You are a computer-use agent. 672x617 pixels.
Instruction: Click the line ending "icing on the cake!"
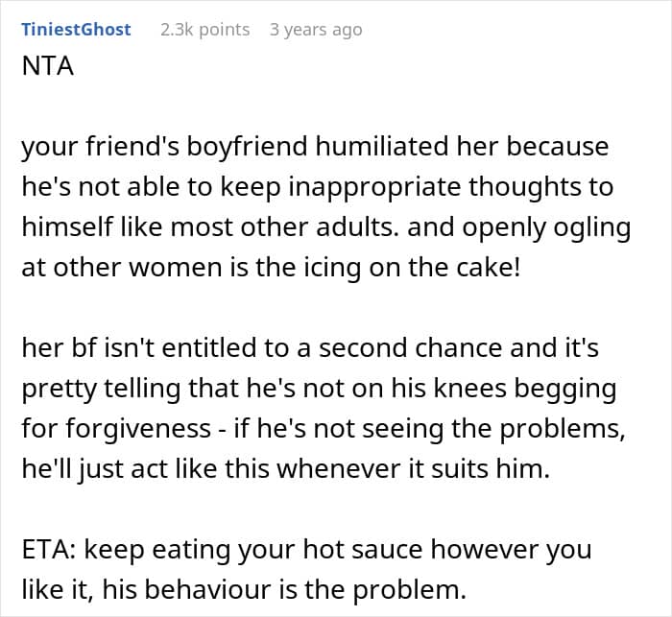(271, 268)
